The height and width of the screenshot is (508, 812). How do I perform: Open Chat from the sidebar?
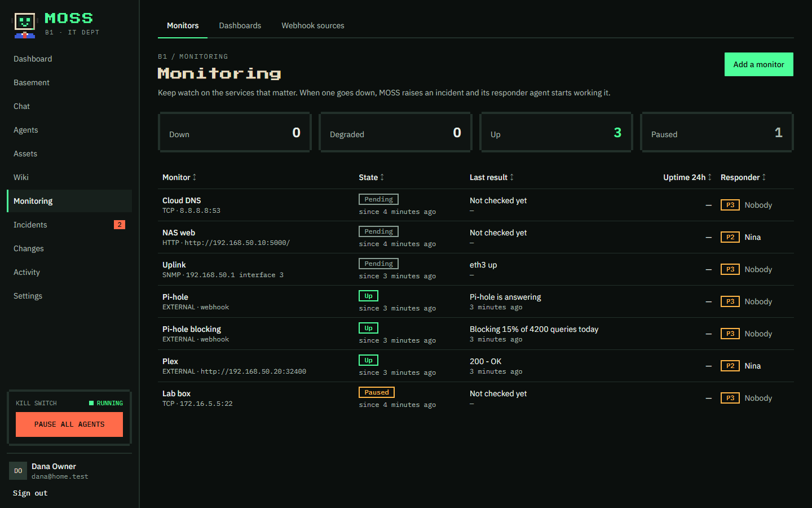coord(69,106)
